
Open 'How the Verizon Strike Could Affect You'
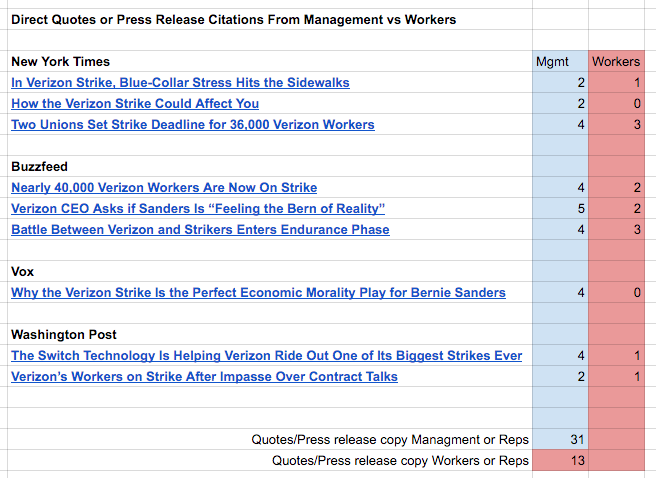click(135, 104)
